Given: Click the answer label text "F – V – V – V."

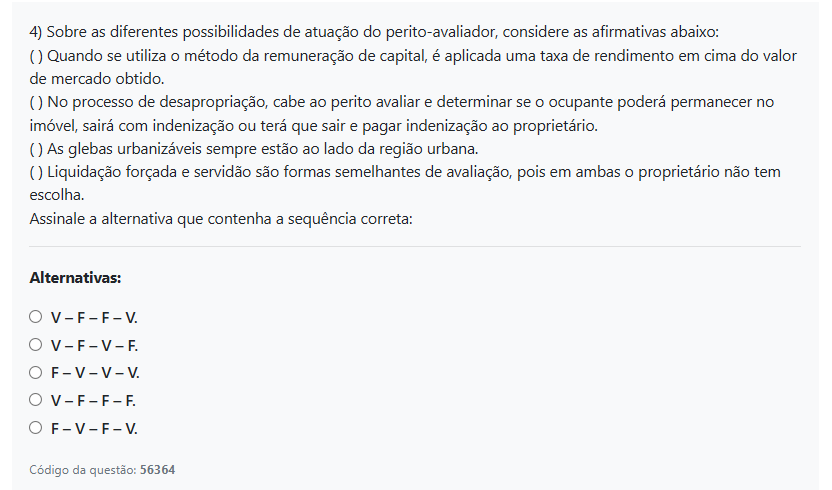Looking at the screenshot, I should 95,373.
